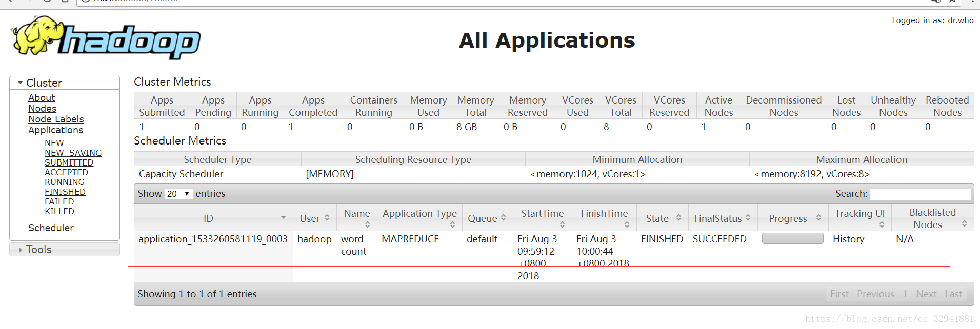The image size is (980, 329).
Task: Click the Maximum Allocation value <memory:8192, vCores:8>
Action: click(x=812, y=174)
